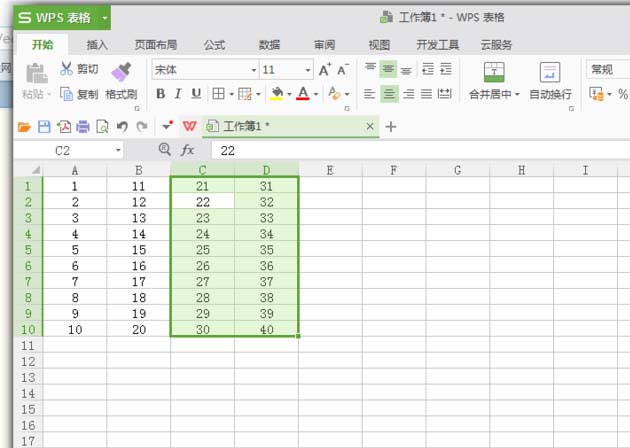
Task: Toggle Underline formatting
Action: click(196, 94)
